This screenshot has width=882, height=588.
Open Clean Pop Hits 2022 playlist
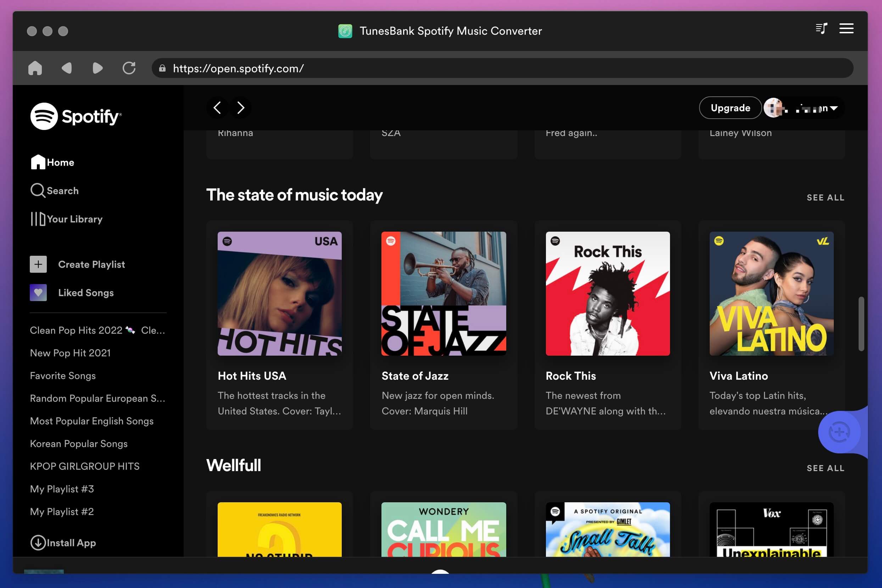97,330
